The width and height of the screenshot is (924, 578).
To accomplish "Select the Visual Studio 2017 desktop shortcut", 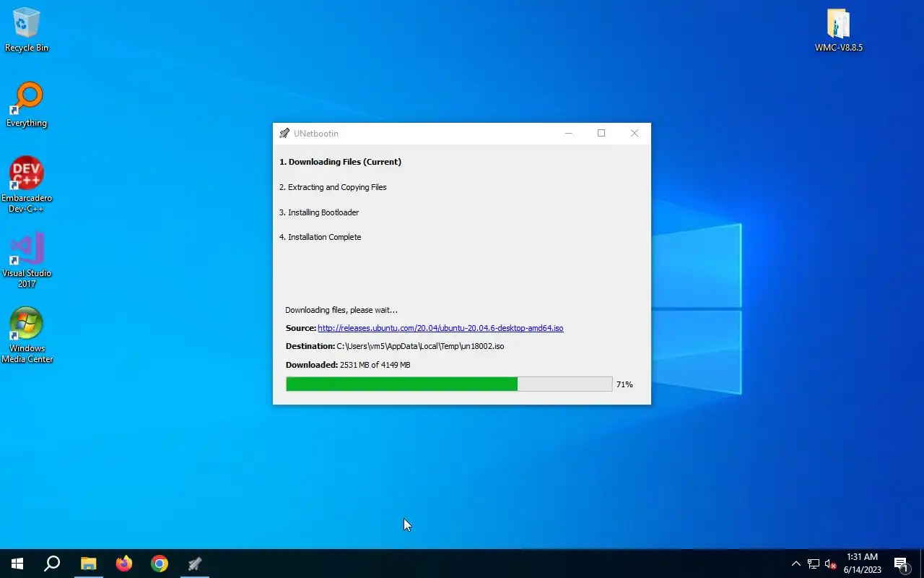I will pos(27,260).
